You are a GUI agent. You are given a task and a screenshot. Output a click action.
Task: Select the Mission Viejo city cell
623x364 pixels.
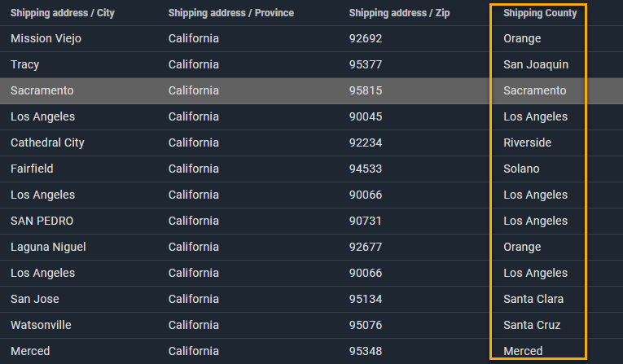click(46, 39)
